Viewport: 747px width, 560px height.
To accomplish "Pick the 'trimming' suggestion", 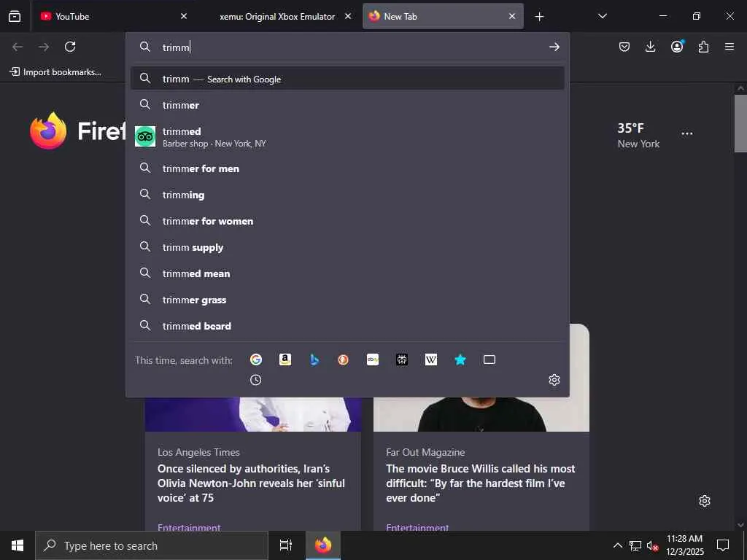I will click(347, 194).
